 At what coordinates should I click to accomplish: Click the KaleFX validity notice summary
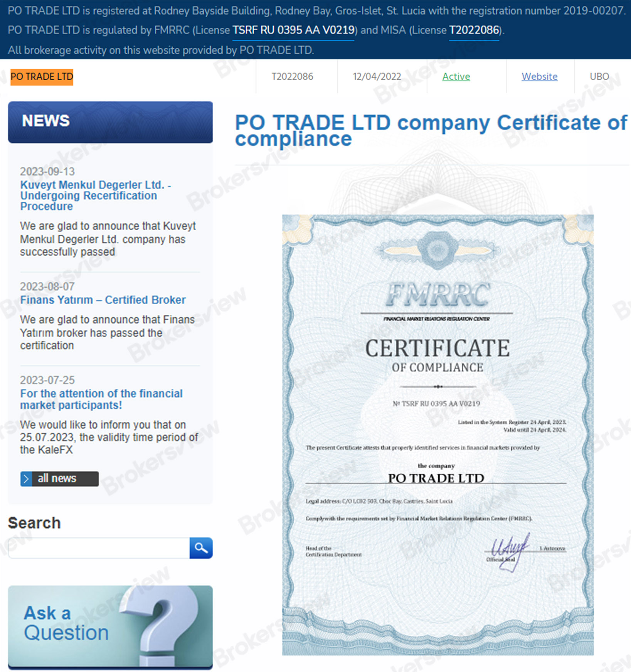109,437
